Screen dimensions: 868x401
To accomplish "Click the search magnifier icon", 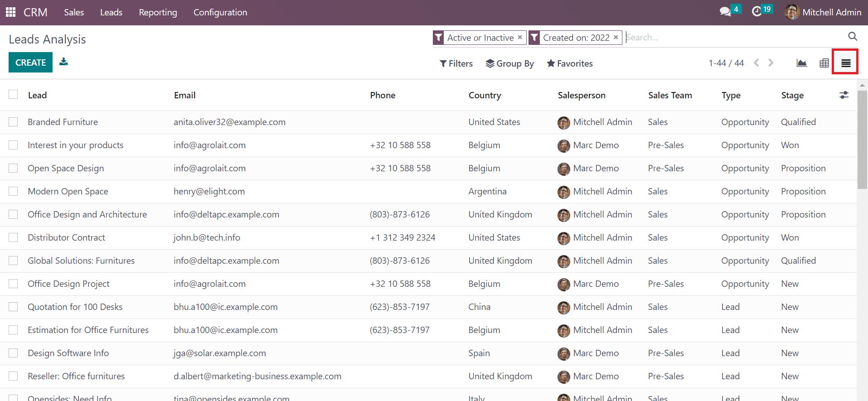I will [853, 37].
